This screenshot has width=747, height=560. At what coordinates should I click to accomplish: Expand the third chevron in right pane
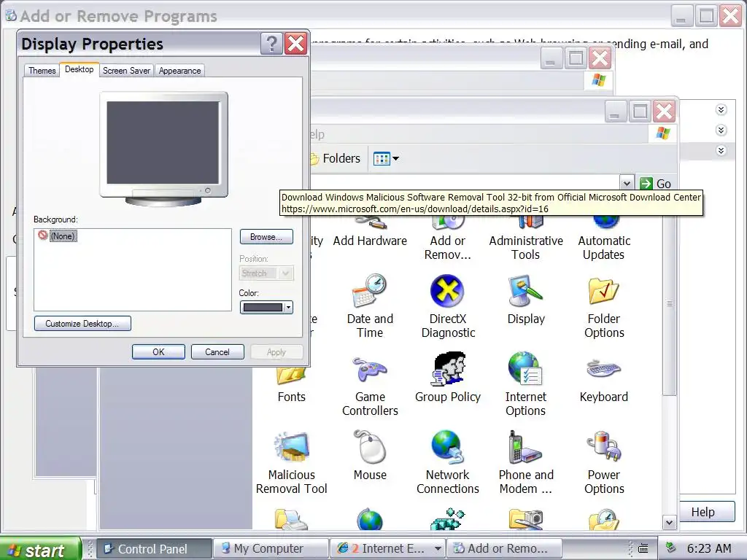(721, 150)
